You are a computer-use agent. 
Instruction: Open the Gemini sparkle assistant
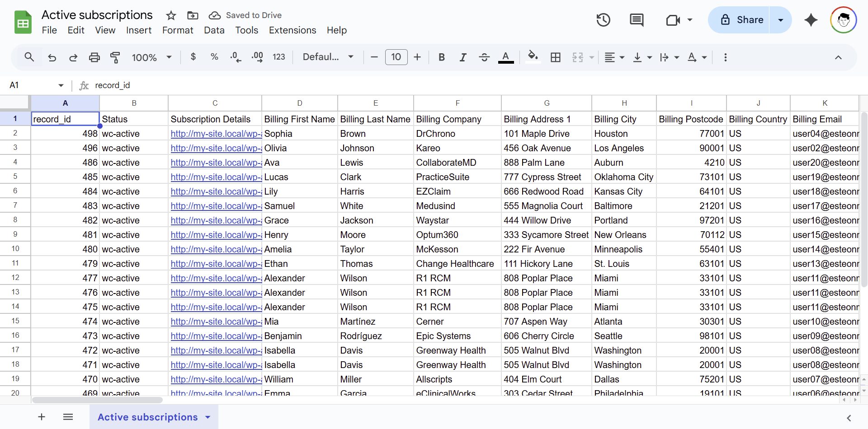(x=811, y=20)
